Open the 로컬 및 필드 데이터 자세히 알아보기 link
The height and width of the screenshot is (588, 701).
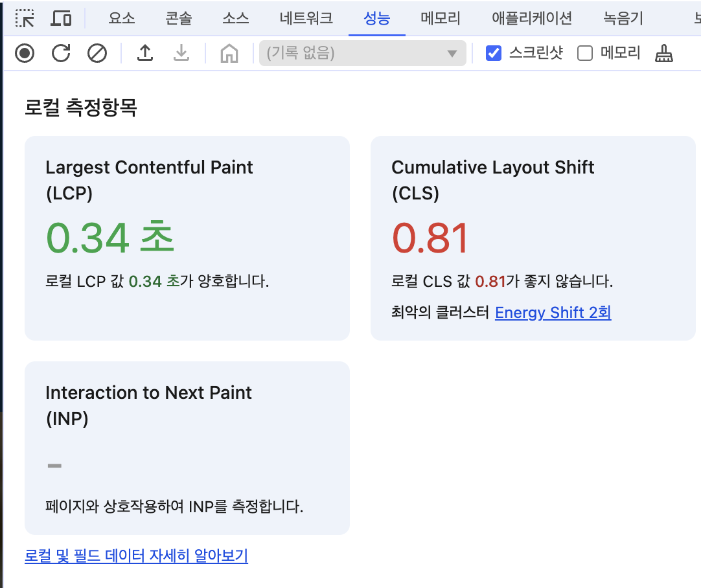pos(136,556)
